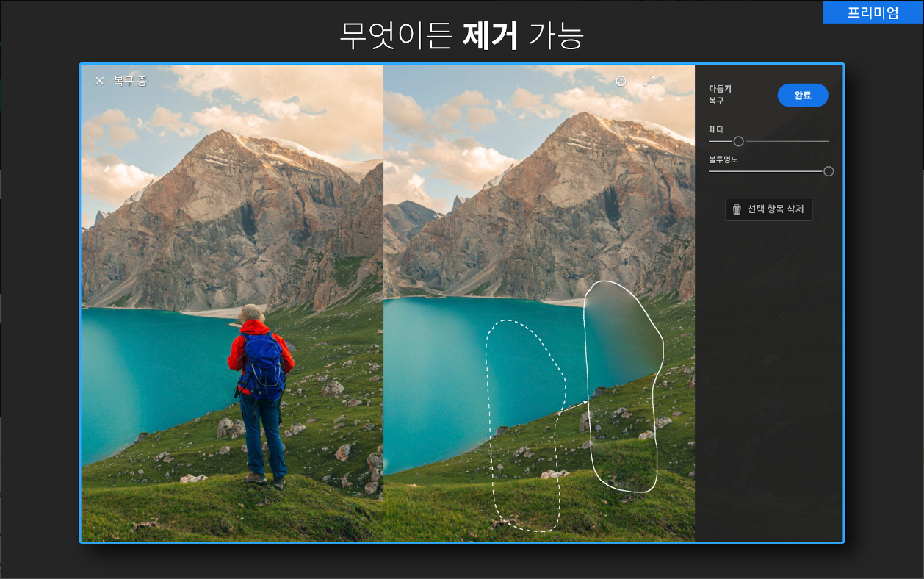Open the help via question mark icon

pos(621,81)
